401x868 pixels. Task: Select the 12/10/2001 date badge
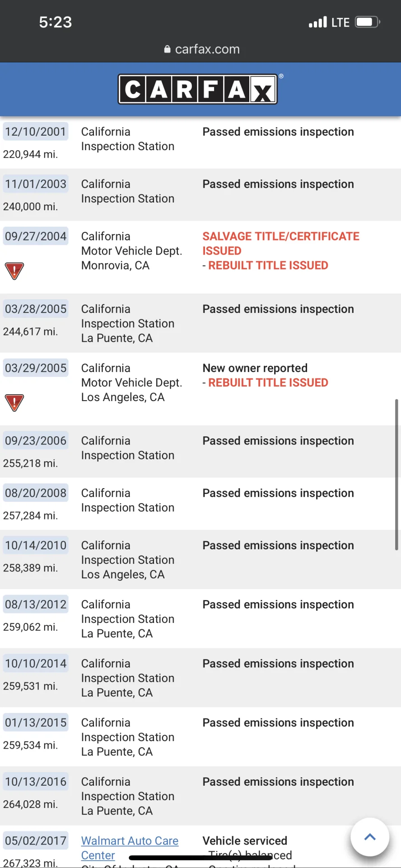(x=36, y=132)
